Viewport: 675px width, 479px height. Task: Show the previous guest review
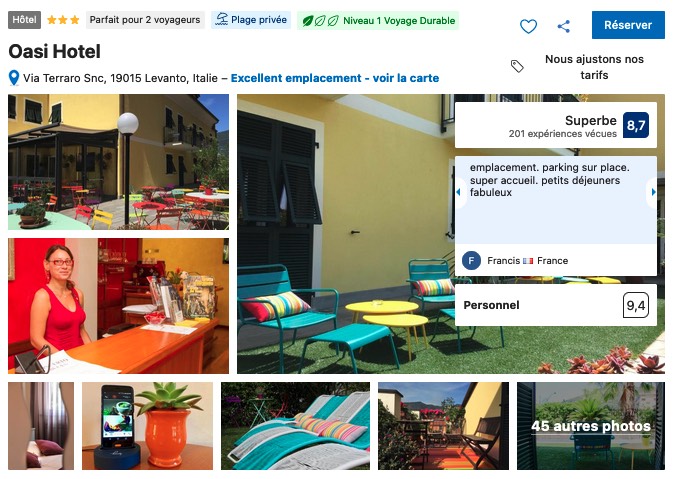459,192
